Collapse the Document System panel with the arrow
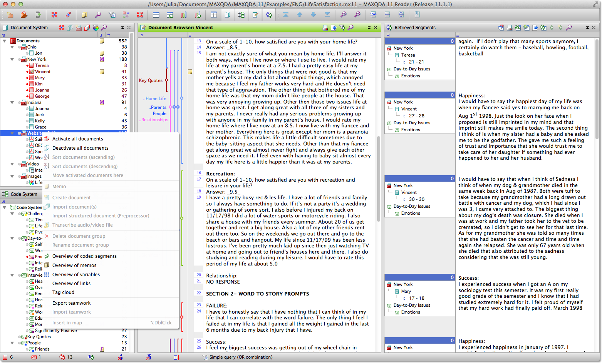Image resolution: width=602 pixels, height=364 pixels. click(x=122, y=28)
